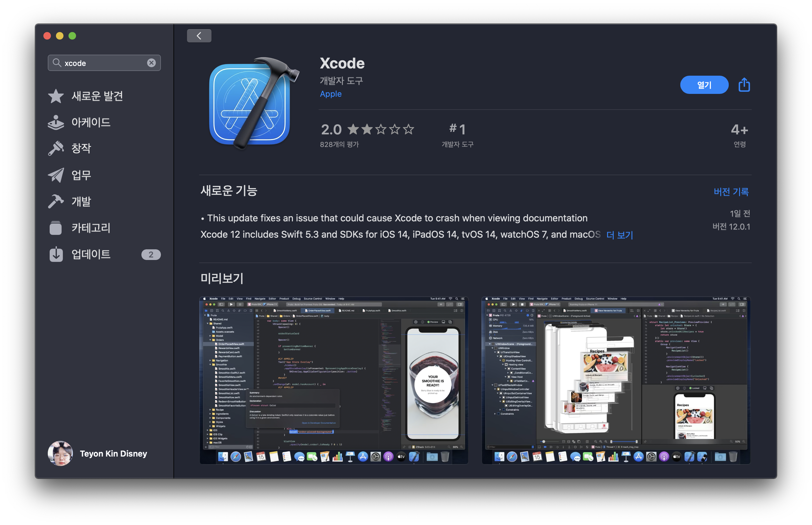
Task: Click 더 보기 to expand description
Action: 618,235
